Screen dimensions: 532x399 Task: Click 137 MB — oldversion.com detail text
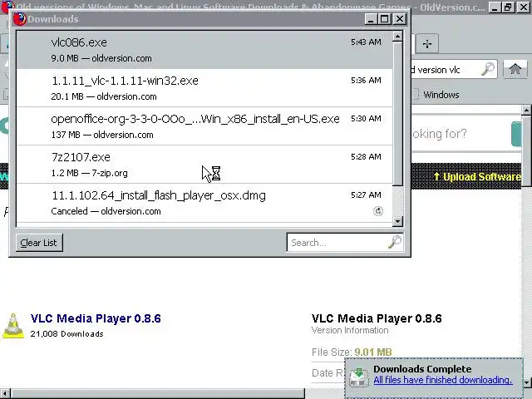pos(102,135)
